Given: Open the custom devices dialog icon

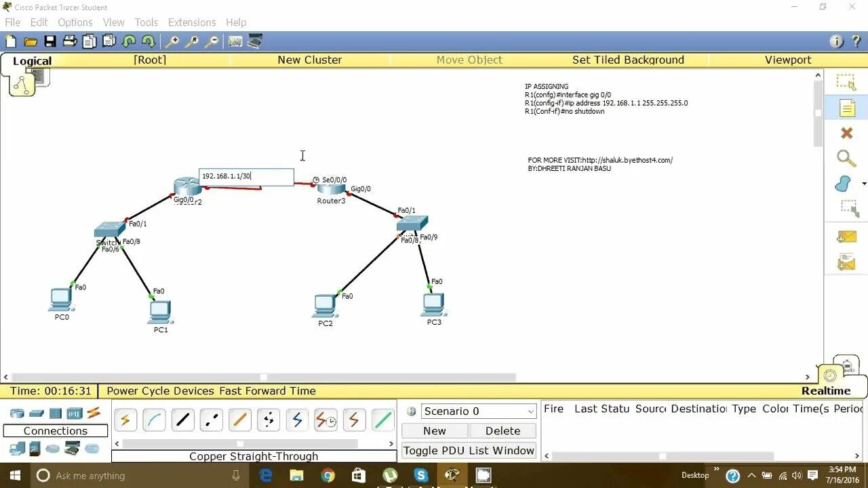Looking at the screenshot, I should click(x=255, y=41).
